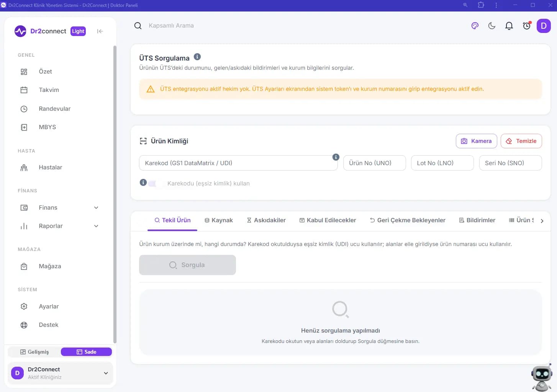Click the search magnifier icon in top bar
This screenshot has height=392, width=557.
(138, 26)
